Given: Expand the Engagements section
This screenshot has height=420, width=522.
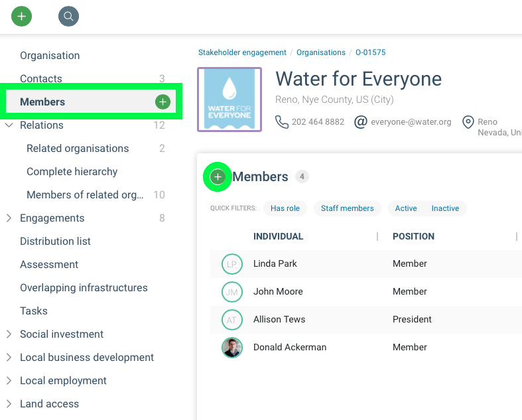Looking at the screenshot, I should (x=9, y=218).
